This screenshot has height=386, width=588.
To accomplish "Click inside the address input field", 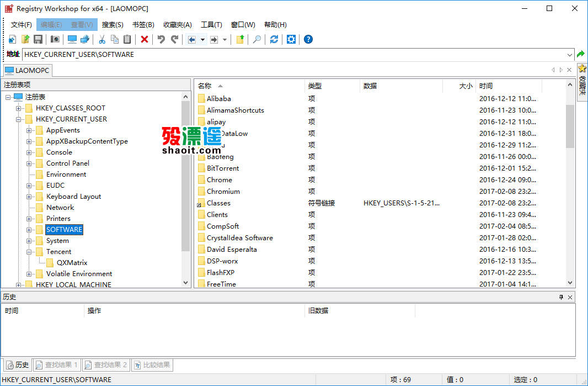I will tap(295, 55).
